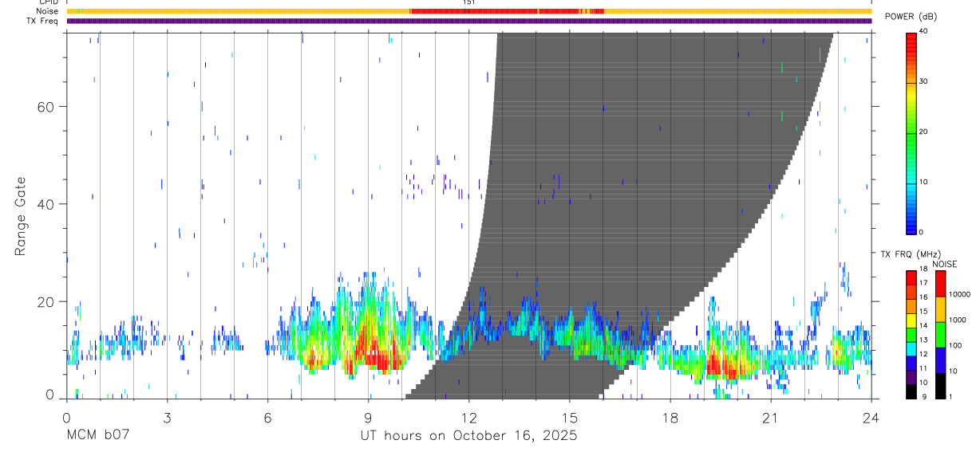The image size is (980, 452).
Task: Select the red swatch in the NOISE legend
Action: (940, 284)
